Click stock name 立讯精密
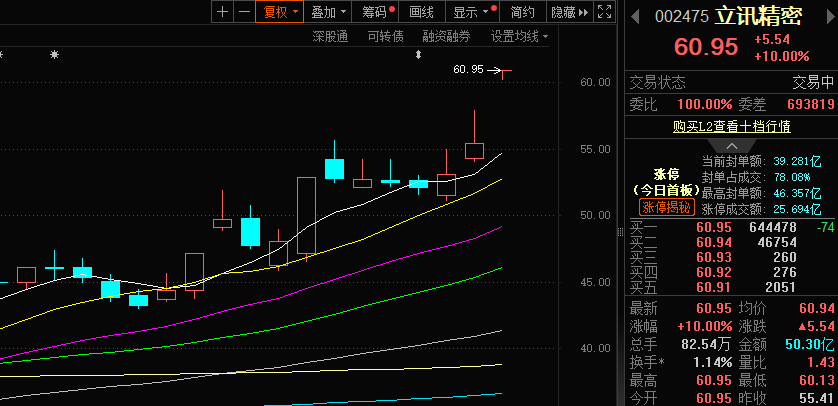The height and width of the screenshot is (406, 838). [759, 17]
